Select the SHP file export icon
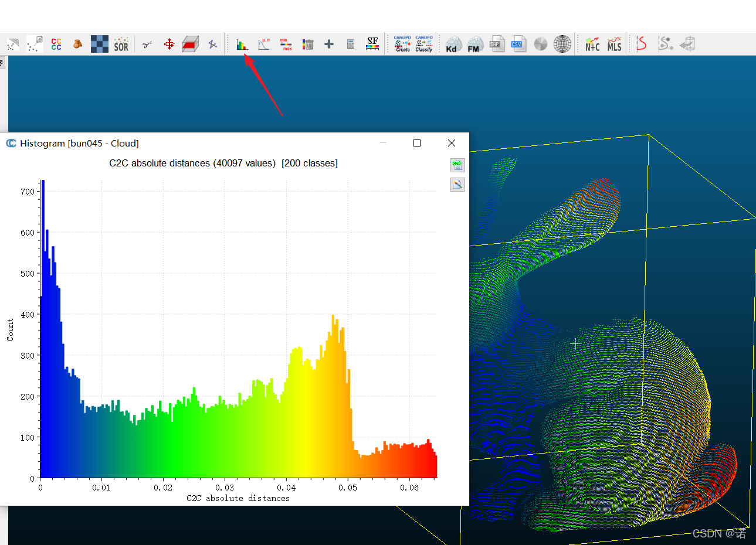 [x=497, y=43]
